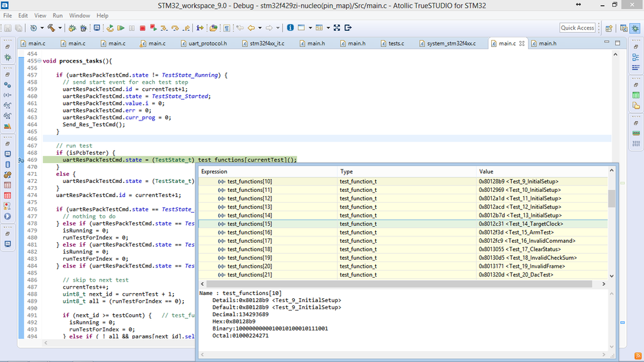Image resolution: width=644 pixels, height=362 pixels.
Task: Open the library books icon in left sidebar
Action: tap(7, 126)
